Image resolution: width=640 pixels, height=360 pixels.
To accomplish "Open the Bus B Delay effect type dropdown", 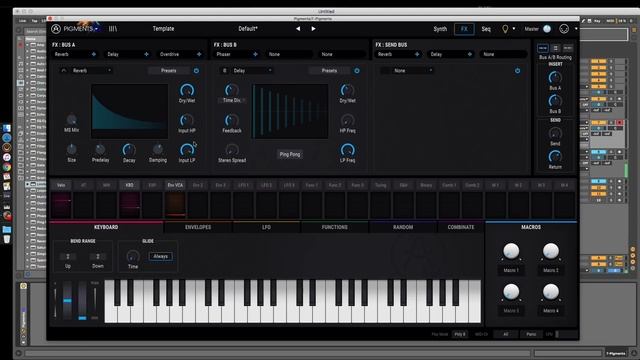I will (252, 71).
